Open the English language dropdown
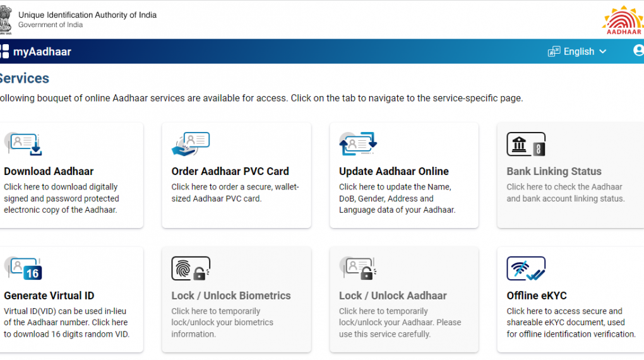The width and height of the screenshot is (644, 360). point(577,51)
